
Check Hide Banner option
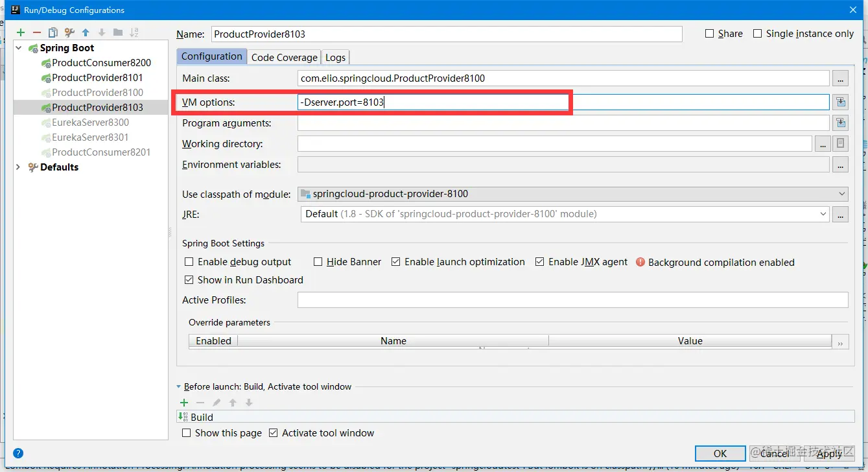(x=318, y=262)
